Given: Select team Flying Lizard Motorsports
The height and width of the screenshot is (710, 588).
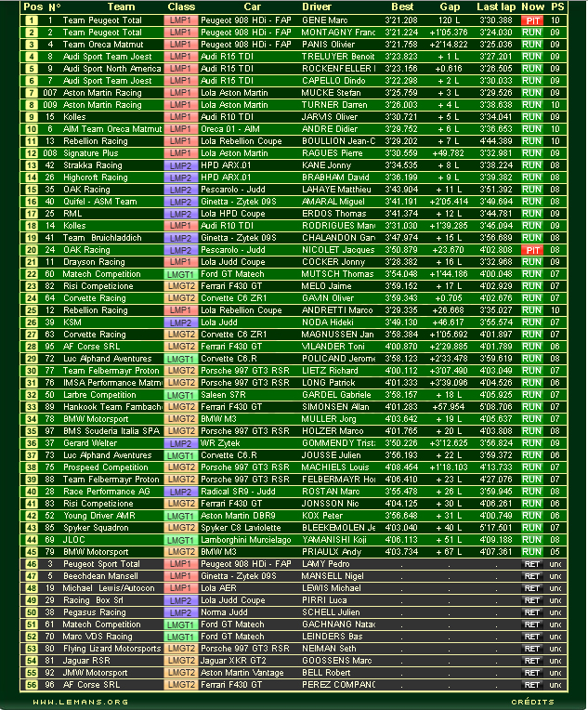Looking at the screenshot, I should tap(111, 649).
